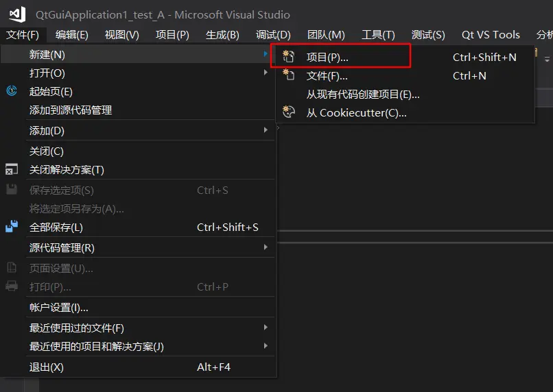This screenshot has height=392, width=553.
Task: Click the Cookiecutter icon in the submenu
Action: pyautogui.click(x=288, y=112)
